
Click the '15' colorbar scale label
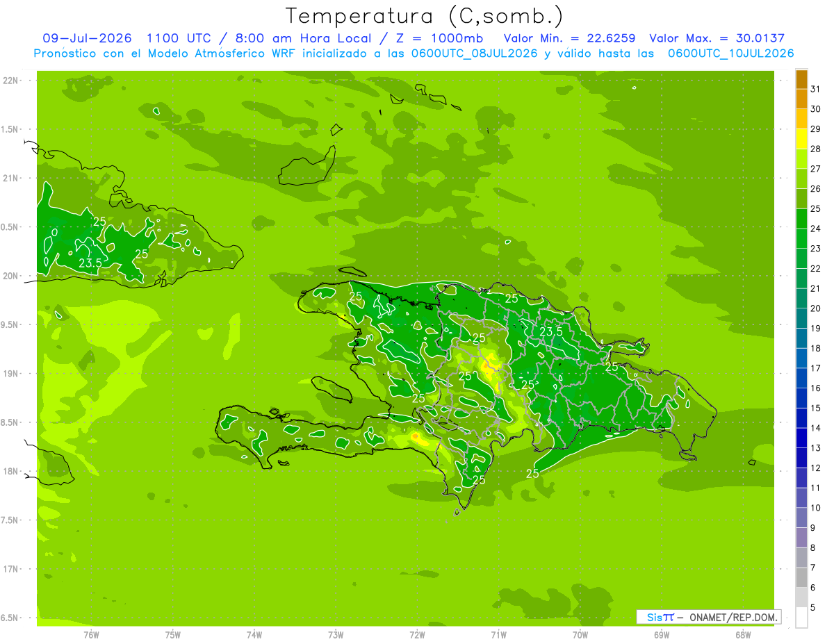[816, 408]
